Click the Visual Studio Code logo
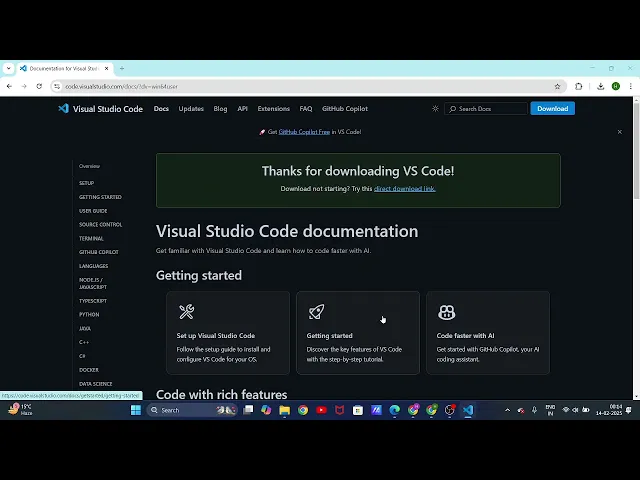This screenshot has height=480, width=640. tap(100, 109)
